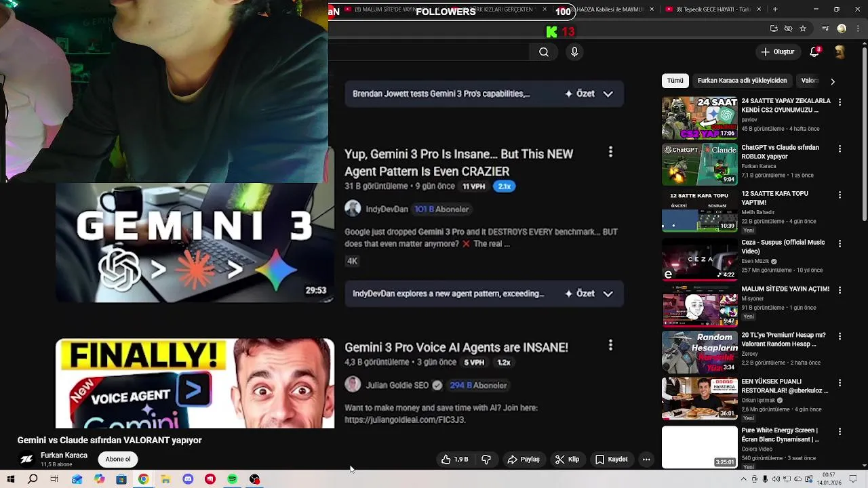Expand Özet for Brendan Jowett summary
This screenshot has width=868, height=488.
tap(608, 94)
